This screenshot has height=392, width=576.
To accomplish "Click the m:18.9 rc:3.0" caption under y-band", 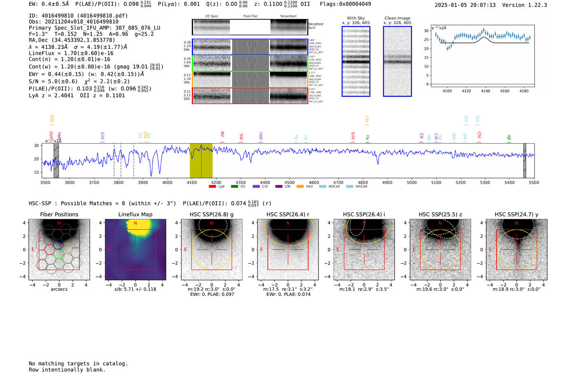I will pyautogui.click(x=517, y=289).
